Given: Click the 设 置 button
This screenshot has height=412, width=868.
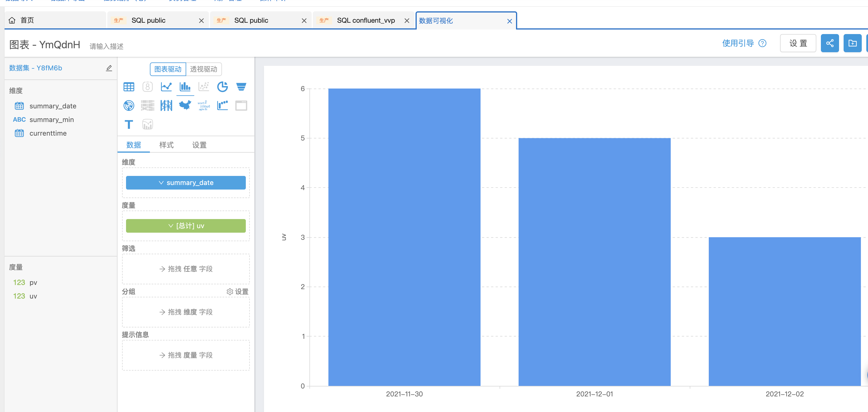Looking at the screenshot, I should coord(798,43).
